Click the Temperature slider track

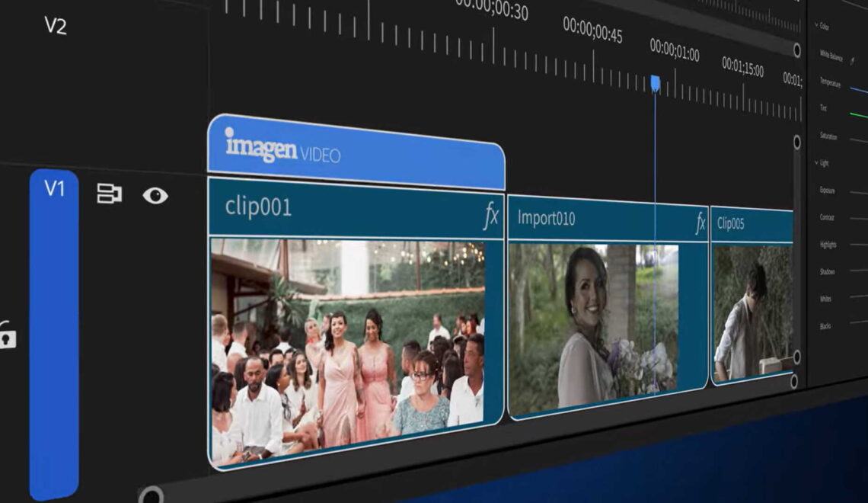coord(858,89)
